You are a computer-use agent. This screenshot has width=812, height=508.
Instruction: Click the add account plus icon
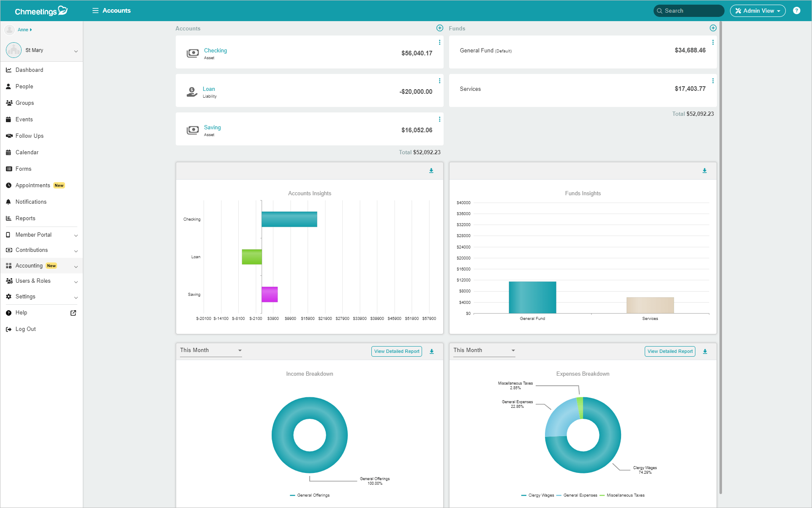pyautogui.click(x=440, y=28)
